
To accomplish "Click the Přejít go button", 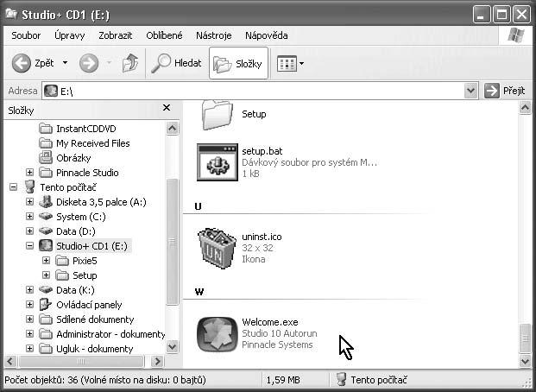I will (x=505, y=91).
